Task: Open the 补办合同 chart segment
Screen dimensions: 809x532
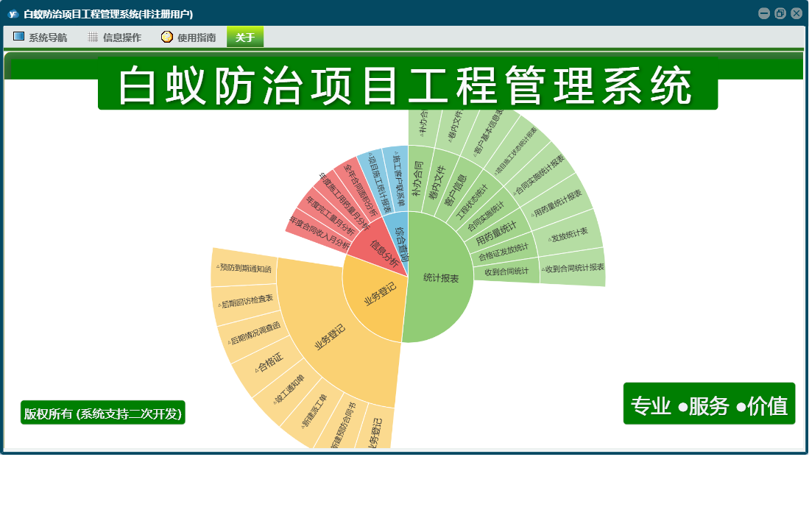Action: pos(418,179)
